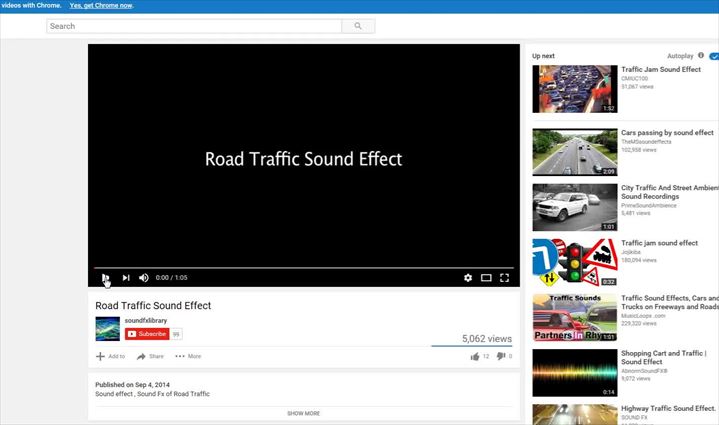Image resolution: width=719 pixels, height=425 pixels.
Task: Show the Autoplay info tooltip icon
Action: pyautogui.click(x=701, y=56)
